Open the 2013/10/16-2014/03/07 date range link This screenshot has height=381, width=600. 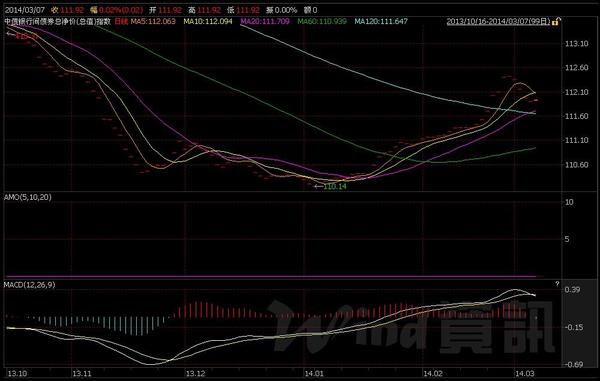pyautogui.click(x=498, y=21)
